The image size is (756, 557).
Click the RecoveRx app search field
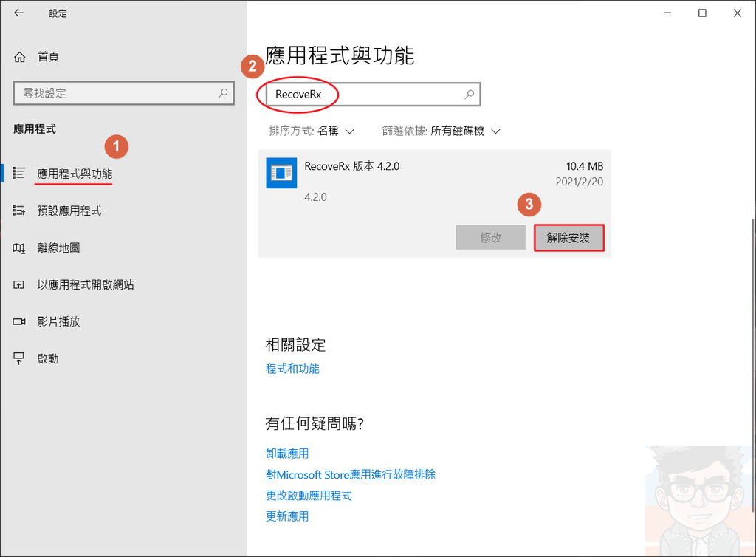point(374,95)
